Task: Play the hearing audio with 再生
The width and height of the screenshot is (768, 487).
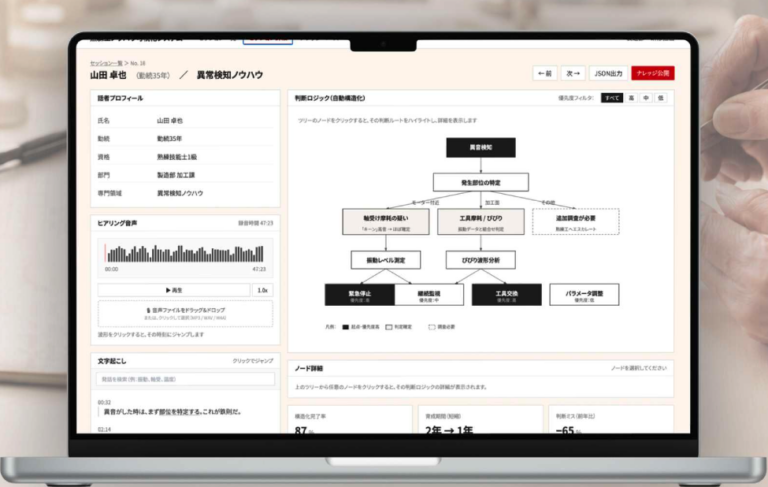Action: click(174, 290)
